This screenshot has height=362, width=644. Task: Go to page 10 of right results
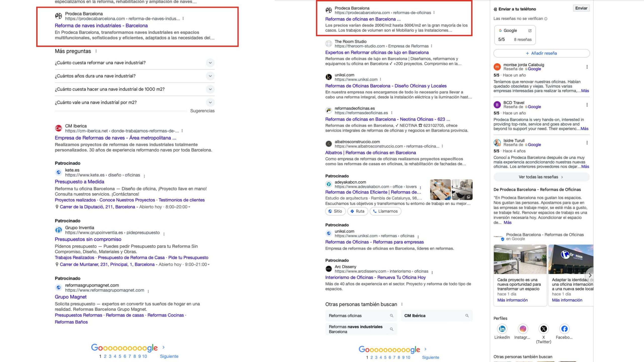pos(408,357)
